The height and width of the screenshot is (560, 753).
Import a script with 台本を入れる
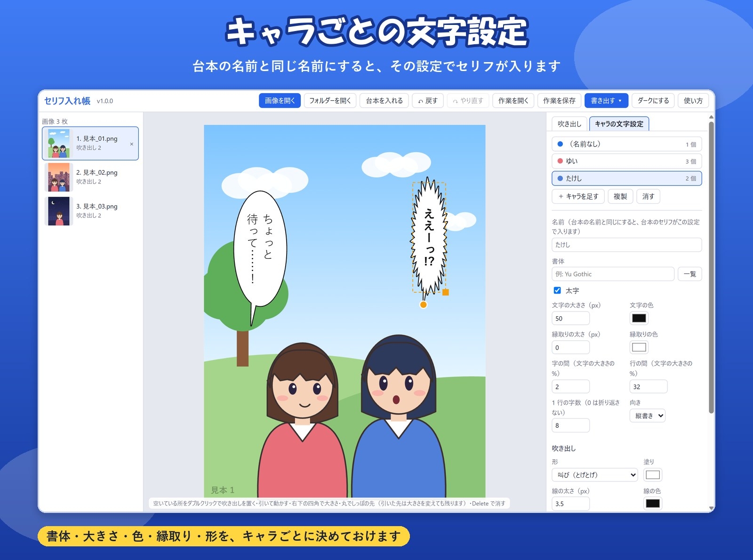384,101
